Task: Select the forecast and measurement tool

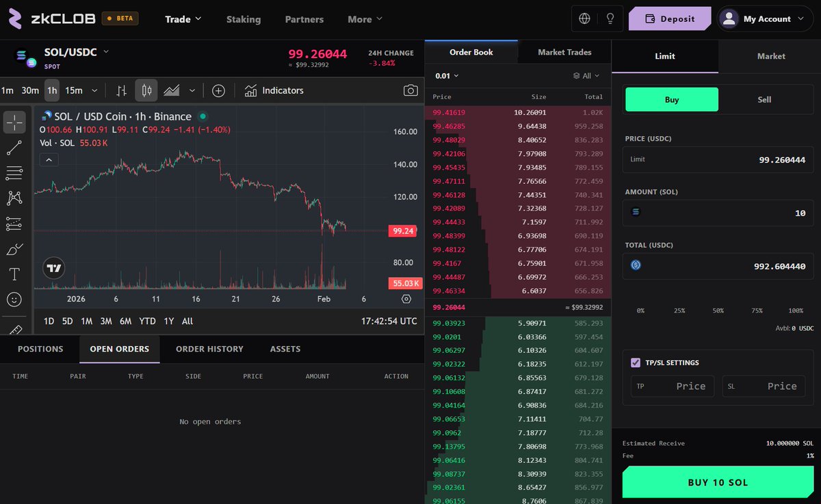Action: click(x=14, y=224)
